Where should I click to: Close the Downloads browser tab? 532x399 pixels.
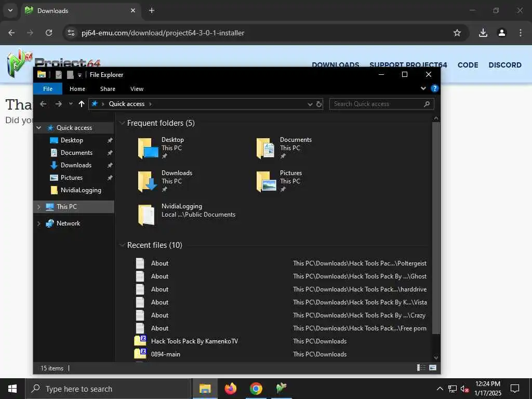(x=133, y=10)
